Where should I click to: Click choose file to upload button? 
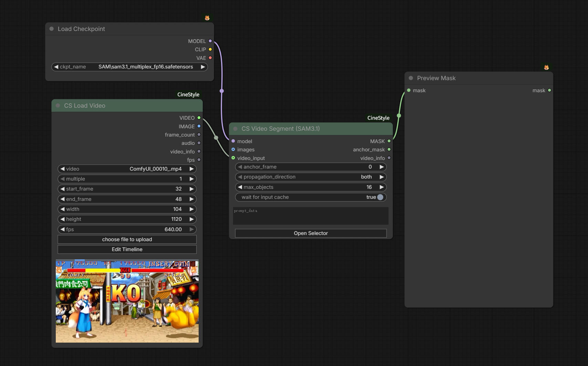tap(127, 239)
